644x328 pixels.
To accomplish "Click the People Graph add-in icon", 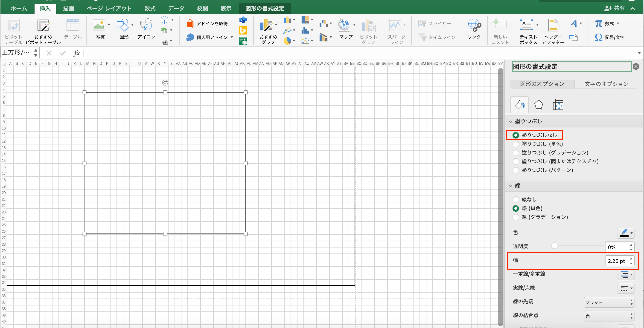I will tap(243, 41).
